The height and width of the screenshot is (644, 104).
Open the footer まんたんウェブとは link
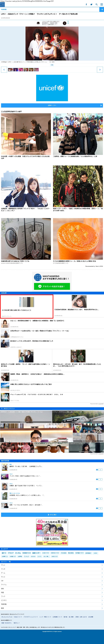click(7, 617)
